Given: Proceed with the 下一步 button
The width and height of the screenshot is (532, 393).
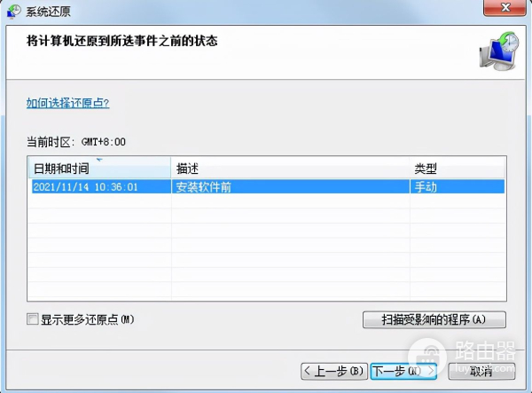Looking at the screenshot, I should point(403,372).
